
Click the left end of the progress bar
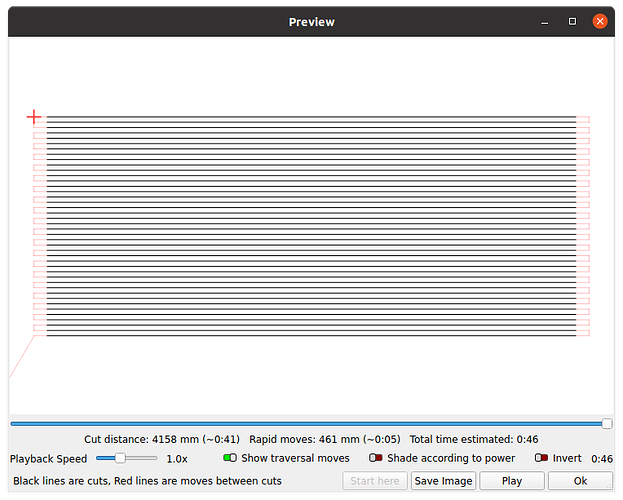[13, 424]
